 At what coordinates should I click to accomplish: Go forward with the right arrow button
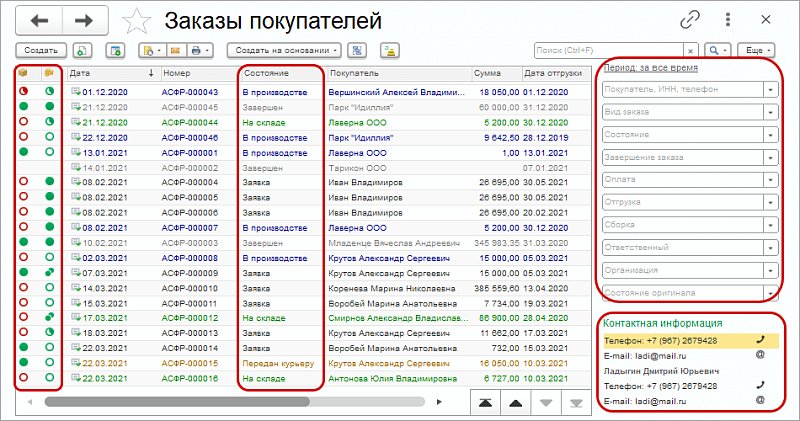(x=85, y=20)
